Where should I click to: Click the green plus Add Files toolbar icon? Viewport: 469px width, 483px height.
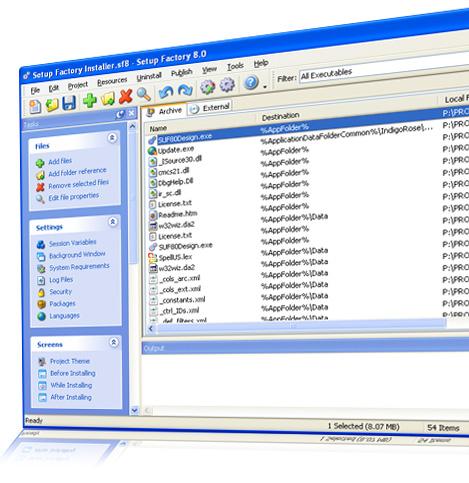pyautogui.click(x=90, y=100)
